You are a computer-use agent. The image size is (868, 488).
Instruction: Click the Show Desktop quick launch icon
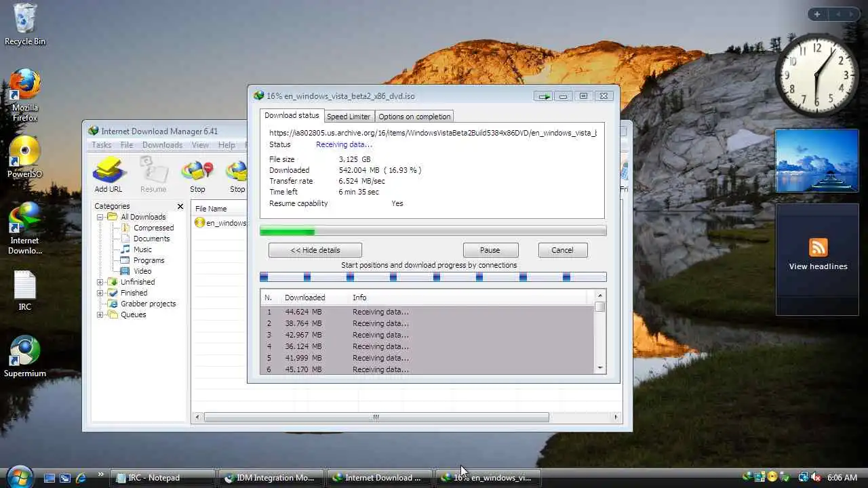coord(50,478)
